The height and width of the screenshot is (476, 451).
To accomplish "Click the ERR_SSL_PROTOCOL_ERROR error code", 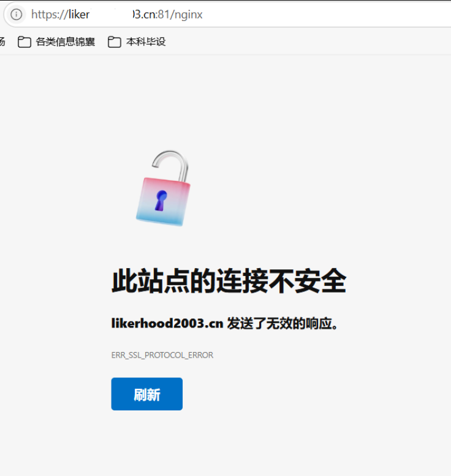I will tap(162, 355).
